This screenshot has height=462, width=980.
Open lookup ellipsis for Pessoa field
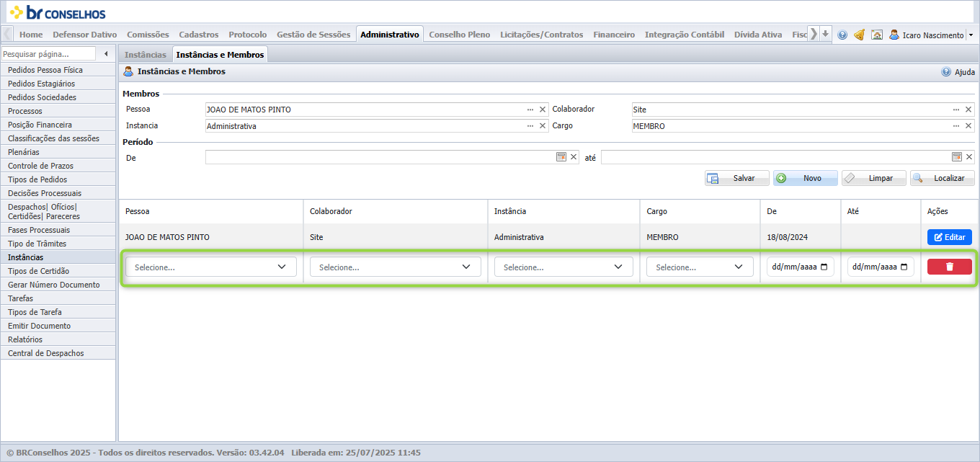click(530, 110)
